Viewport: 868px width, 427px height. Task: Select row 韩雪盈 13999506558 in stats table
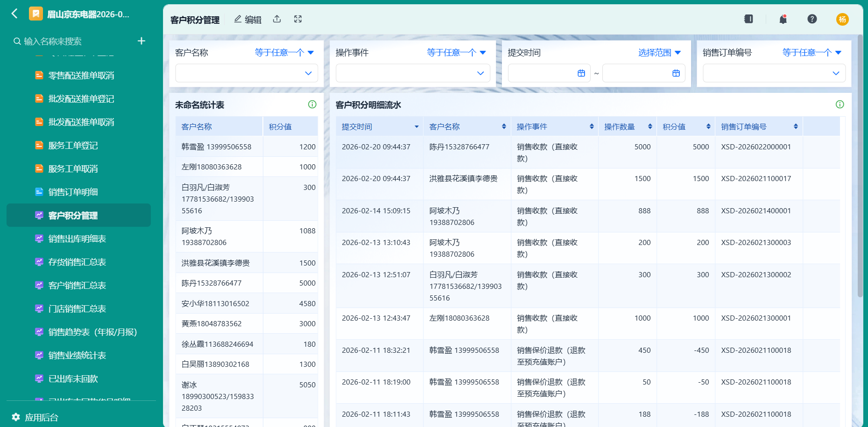[x=247, y=147]
